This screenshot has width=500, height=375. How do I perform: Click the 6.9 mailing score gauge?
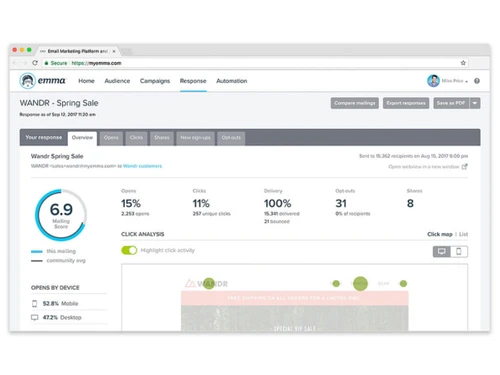[x=61, y=215]
